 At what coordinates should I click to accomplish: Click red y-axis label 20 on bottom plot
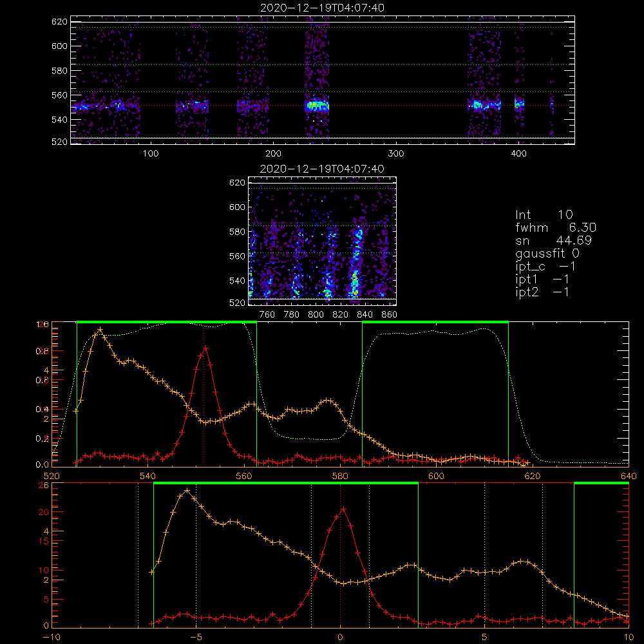[44, 512]
